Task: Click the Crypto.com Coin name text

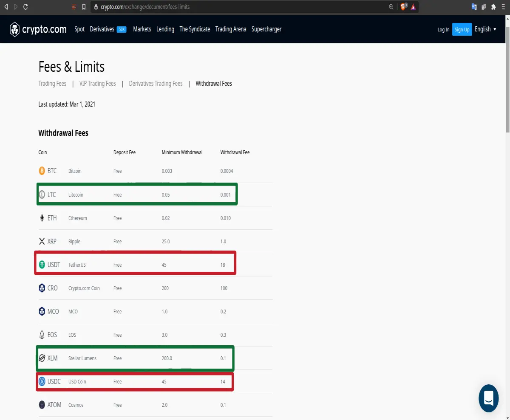Action: pos(84,288)
